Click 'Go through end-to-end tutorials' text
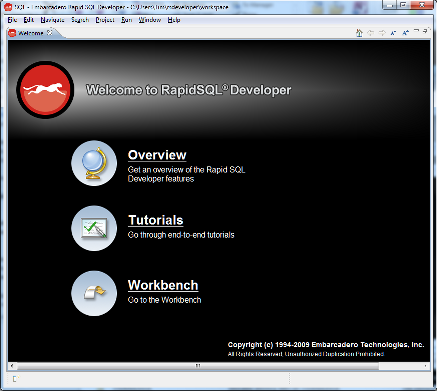Image resolution: width=437 pixels, height=391 pixels. (181, 235)
